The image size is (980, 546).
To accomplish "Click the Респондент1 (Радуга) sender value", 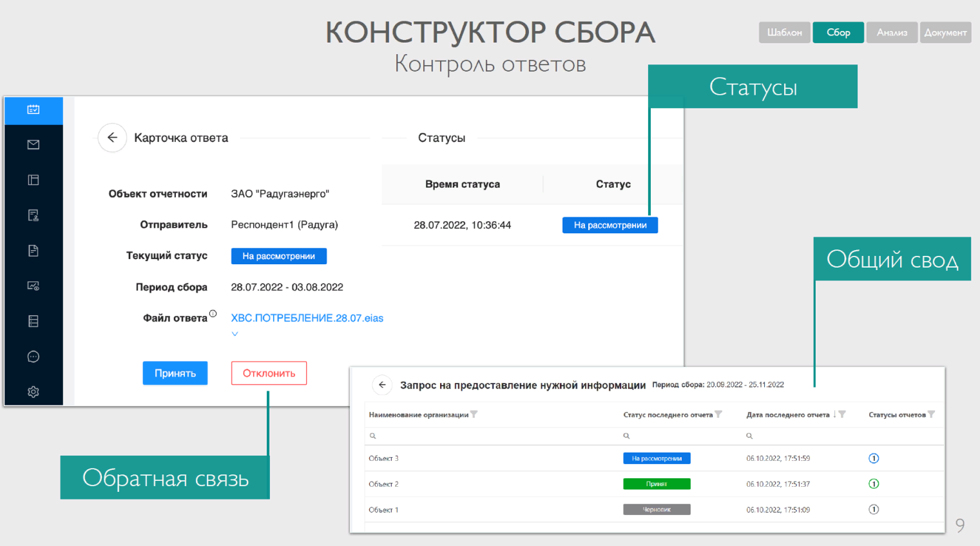I will (x=285, y=224).
